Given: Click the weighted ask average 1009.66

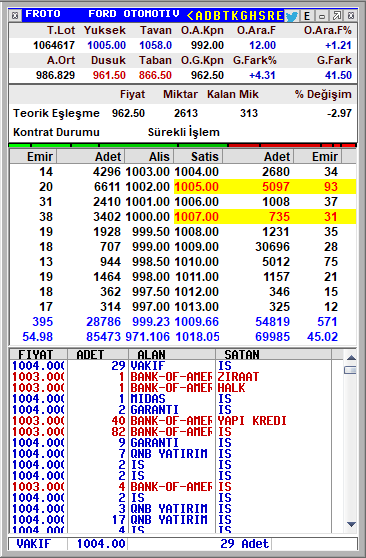Looking at the screenshot, I should pyautogui.click(x=197, y=322).
